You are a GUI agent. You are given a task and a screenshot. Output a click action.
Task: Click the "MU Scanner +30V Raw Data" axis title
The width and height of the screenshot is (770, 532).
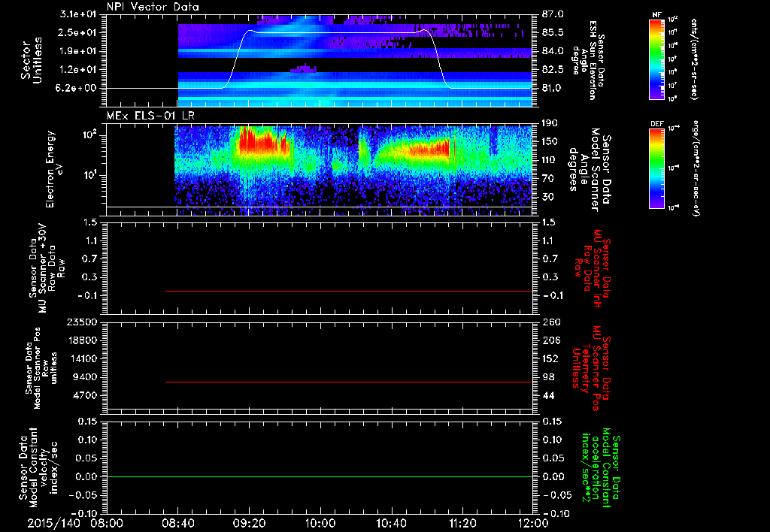pyautogui.click(x=47, y=269)
